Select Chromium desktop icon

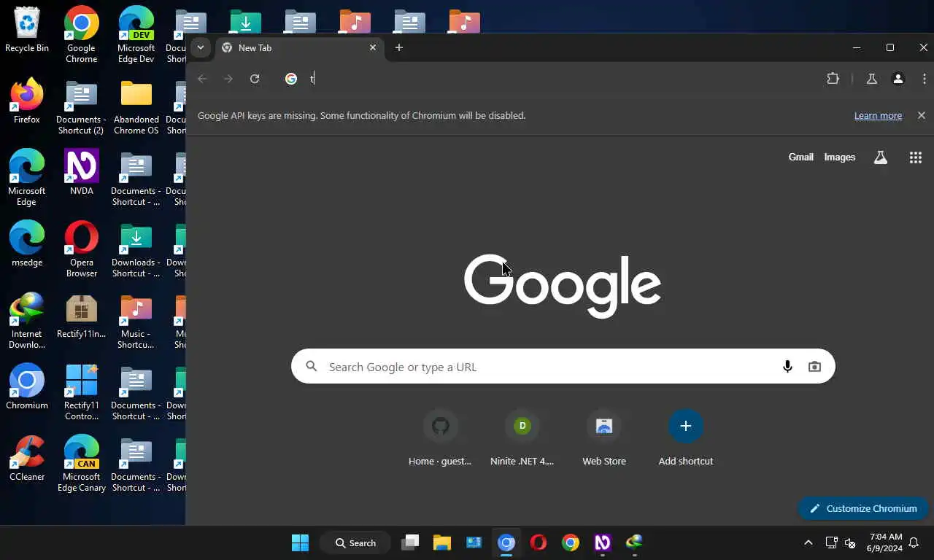point(27,386)
